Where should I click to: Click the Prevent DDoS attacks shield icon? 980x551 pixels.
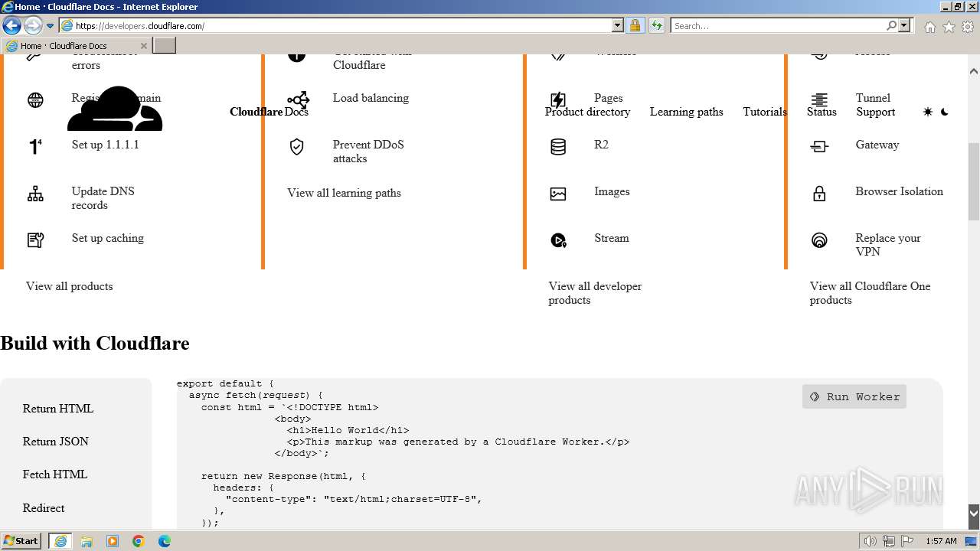[x=297, y=147]
